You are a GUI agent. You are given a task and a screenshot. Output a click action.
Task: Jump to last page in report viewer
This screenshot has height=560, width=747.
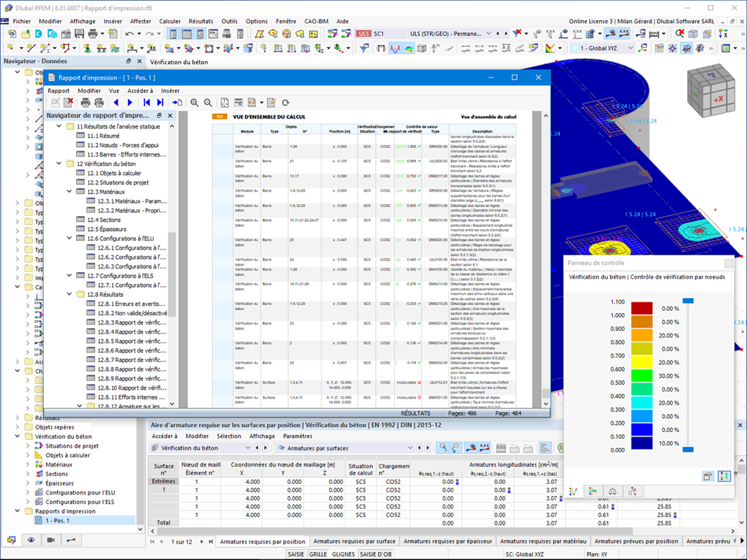[x=160, y=103]
